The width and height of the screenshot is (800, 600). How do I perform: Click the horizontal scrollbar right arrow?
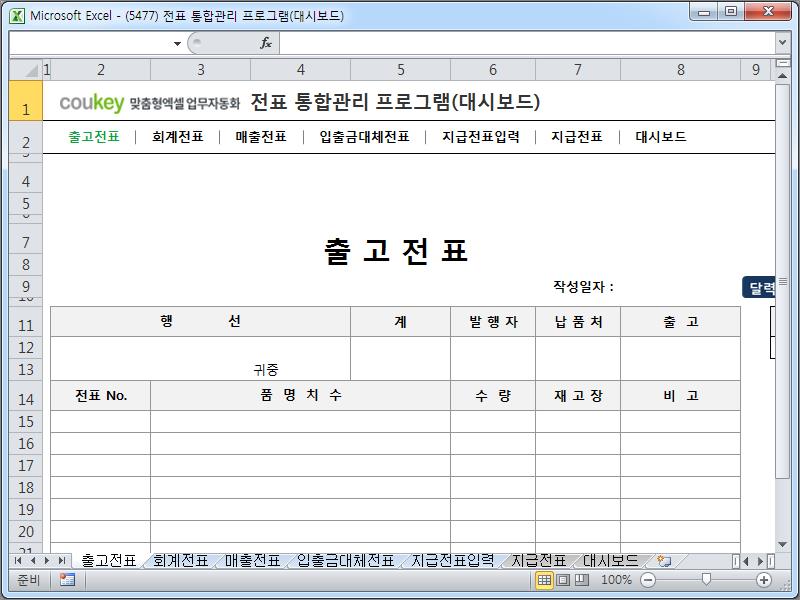pos(760,561)
